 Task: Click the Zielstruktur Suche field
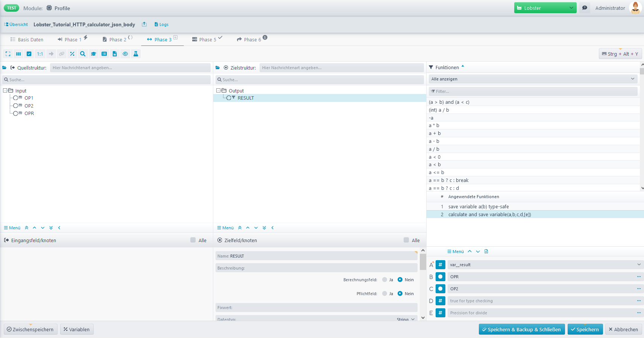point(320,80)
